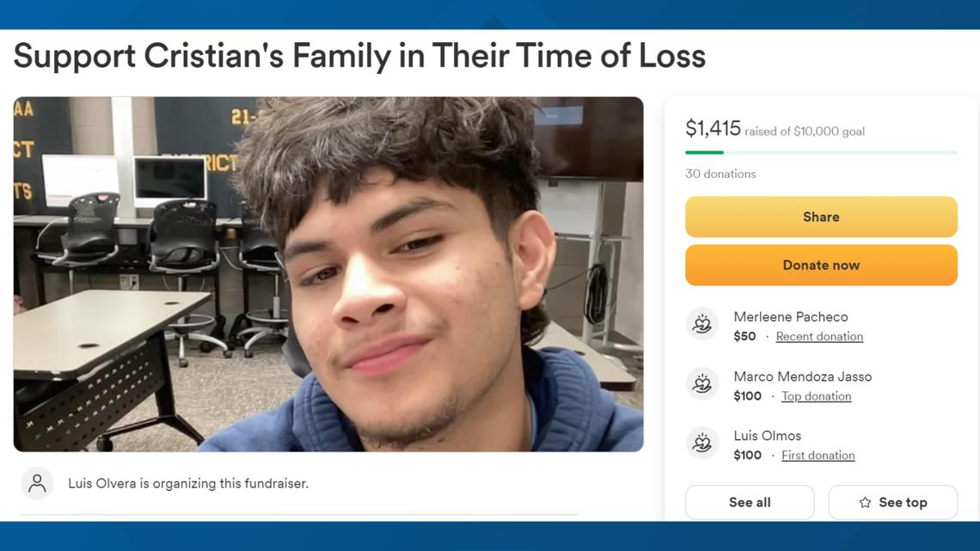Click the star icon in See top
The image size is (980, 551).
865,503
